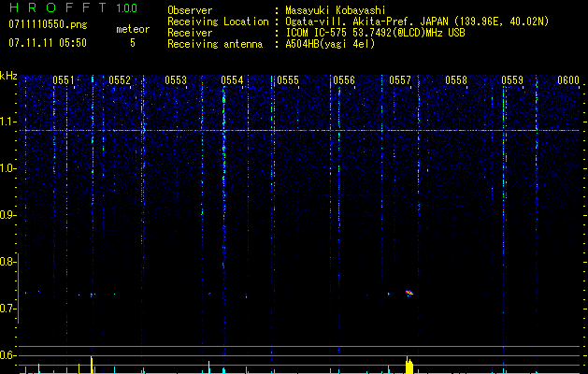Click the Receiving Location label

click(x=218, y=22)
